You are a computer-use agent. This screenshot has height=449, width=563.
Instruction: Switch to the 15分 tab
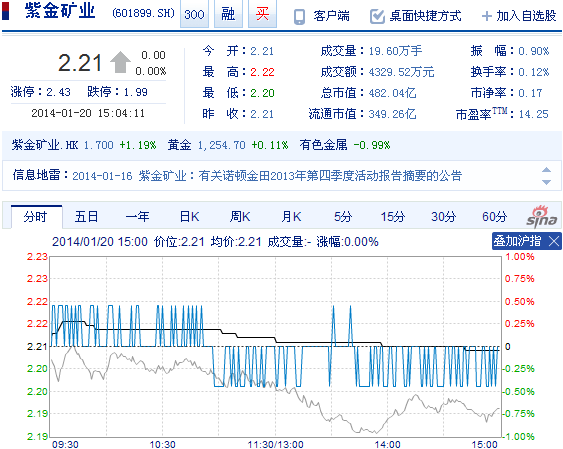[x=393, y=217]
